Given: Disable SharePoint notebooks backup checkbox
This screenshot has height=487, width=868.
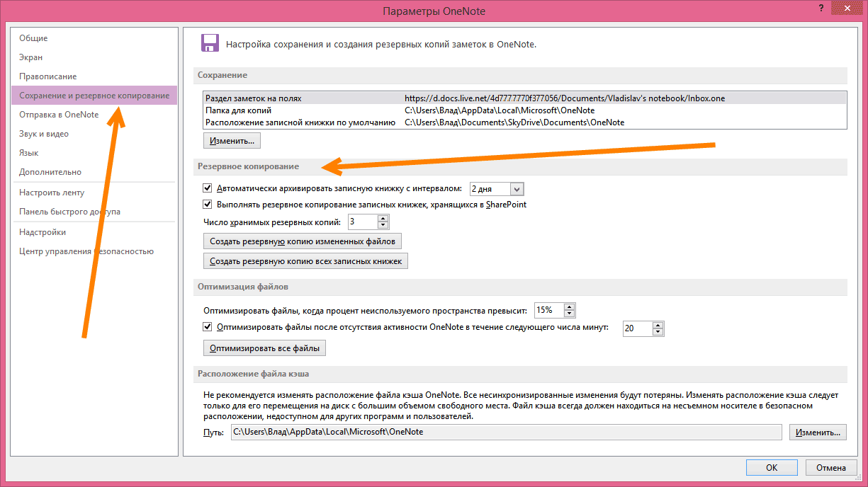Looking at the screenshot, I should [208, 205].
